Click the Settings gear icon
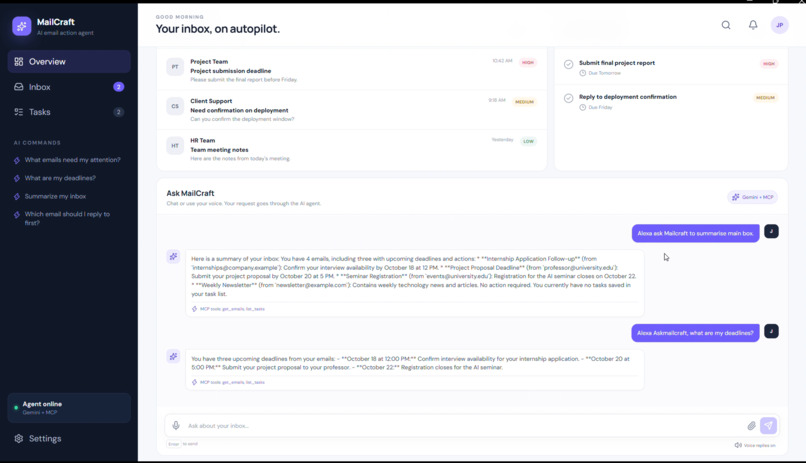The image size is (806, 463). click(x=19, y=438)
